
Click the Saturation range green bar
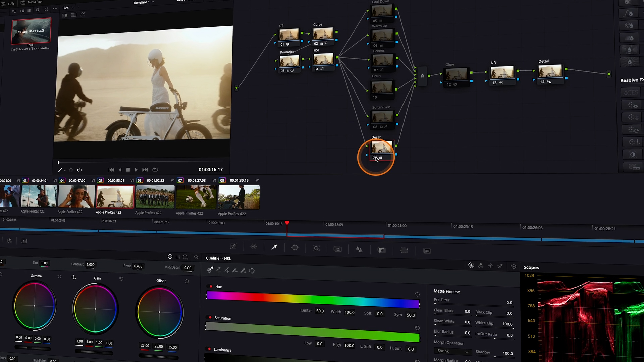tap(312, 332)
